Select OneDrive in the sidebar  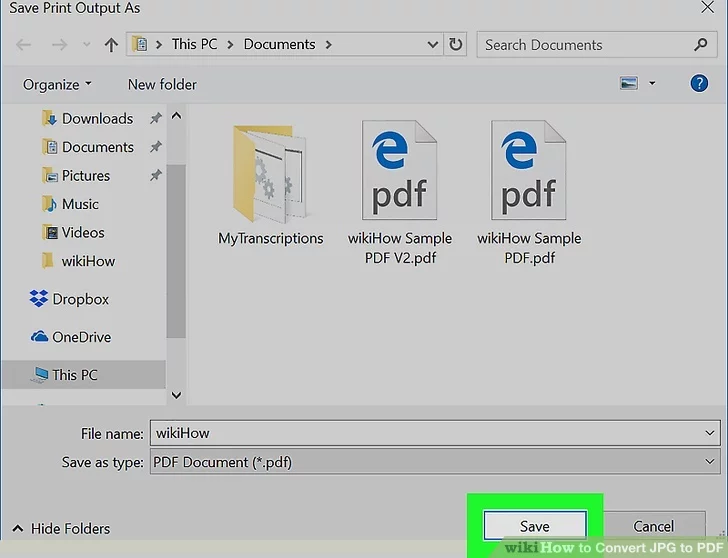point(80,337)
